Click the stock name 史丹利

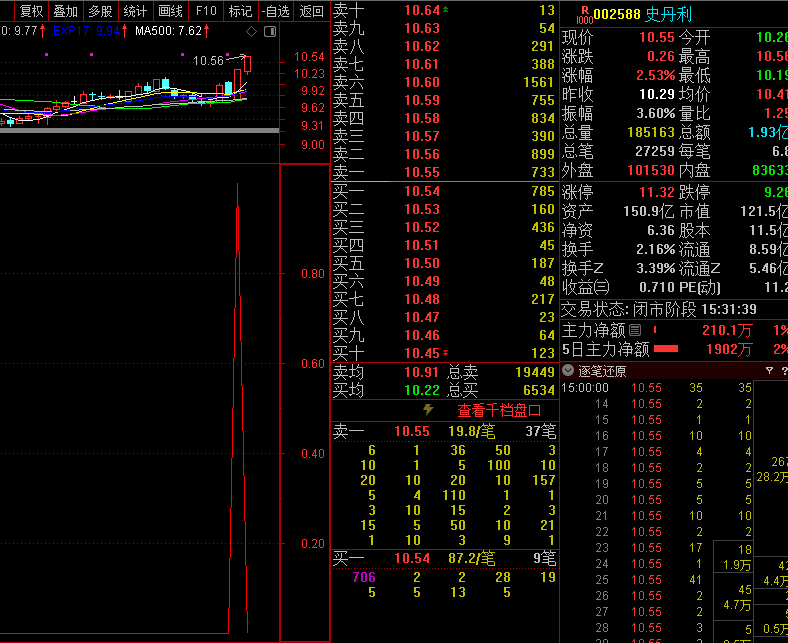point(668,14)
